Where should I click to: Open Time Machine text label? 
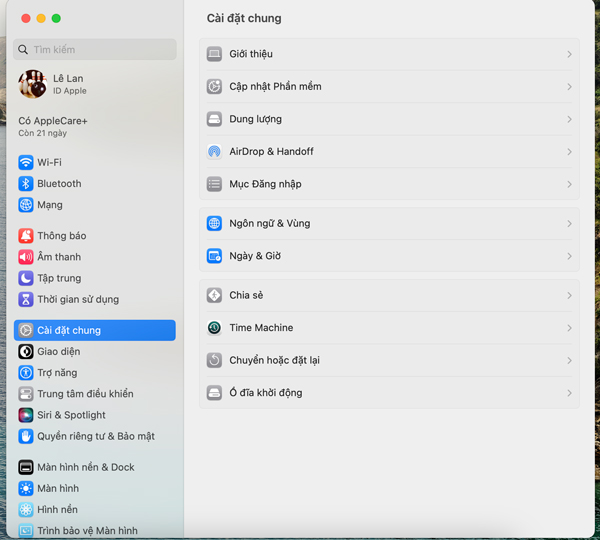click(x=261, y=328)
